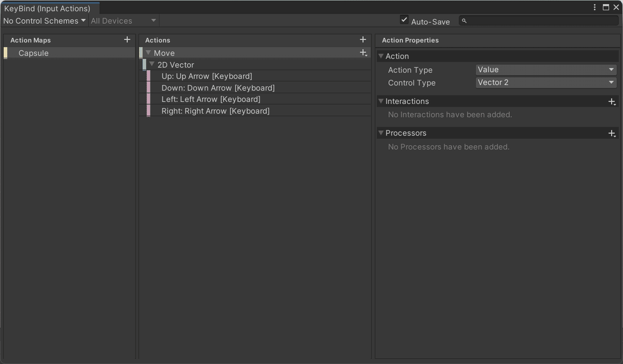This screenshot has width=623, height=364.
Task: Click the Actions column header
Action: point(158,40)
